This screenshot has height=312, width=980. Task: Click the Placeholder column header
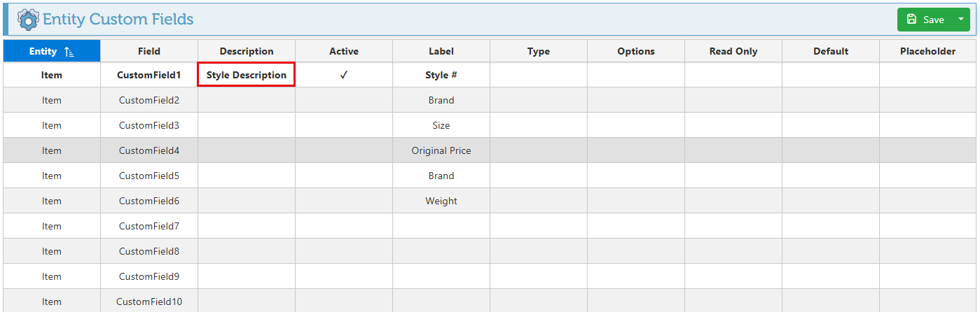click(x=927, y=51)
